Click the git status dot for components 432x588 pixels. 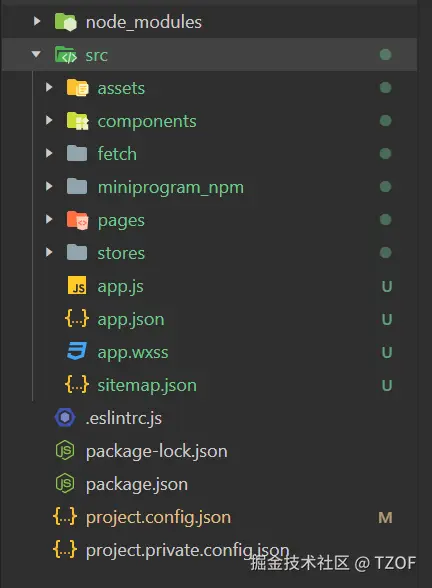tap(386, 120)
